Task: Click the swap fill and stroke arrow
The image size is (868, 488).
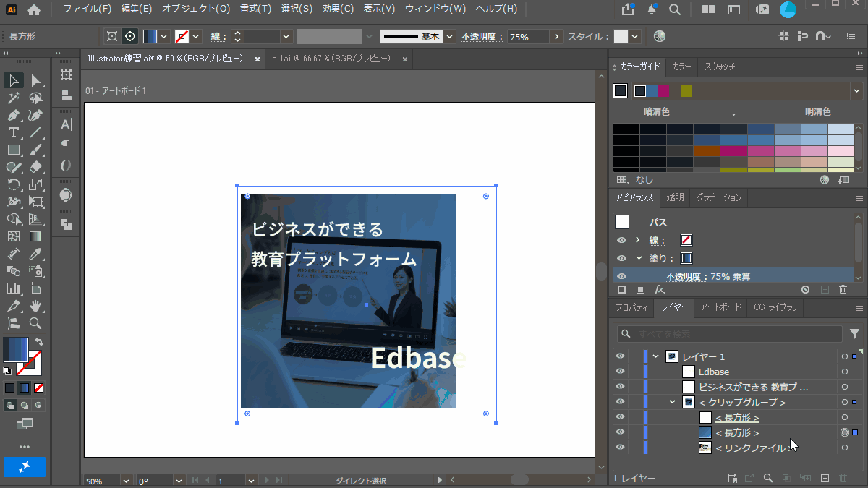Action: [x=38, y=342]
